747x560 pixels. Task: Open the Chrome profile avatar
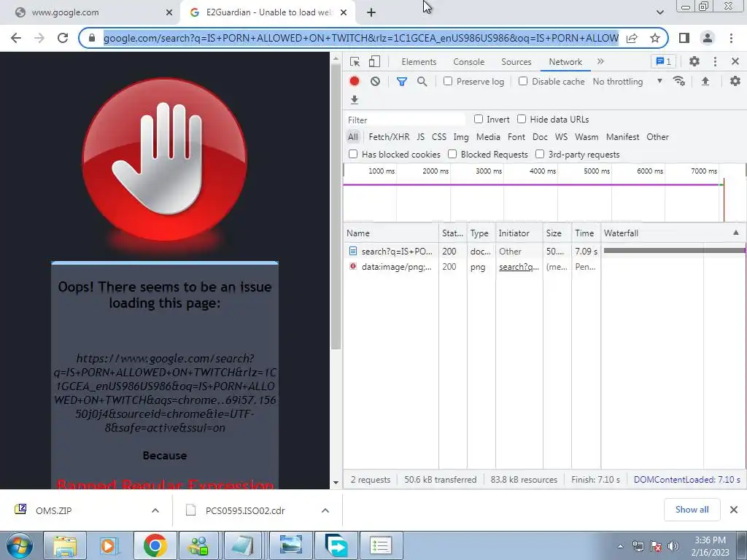708,38
